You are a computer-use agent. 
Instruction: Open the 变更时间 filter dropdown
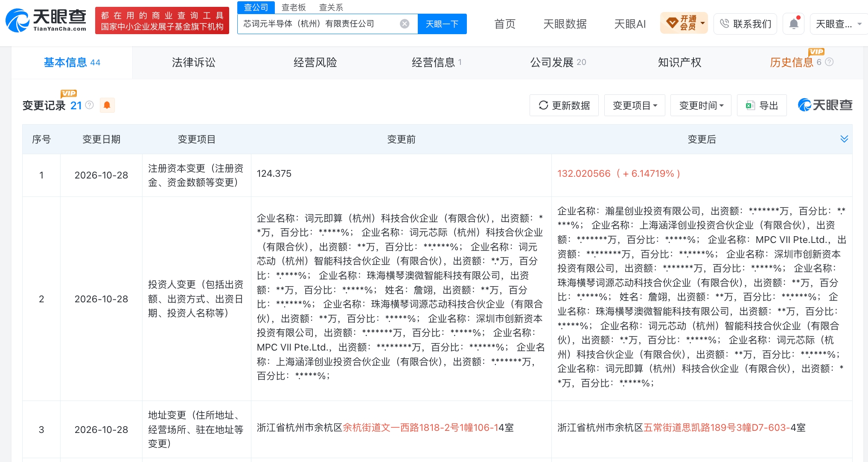[x=701, y=105]
